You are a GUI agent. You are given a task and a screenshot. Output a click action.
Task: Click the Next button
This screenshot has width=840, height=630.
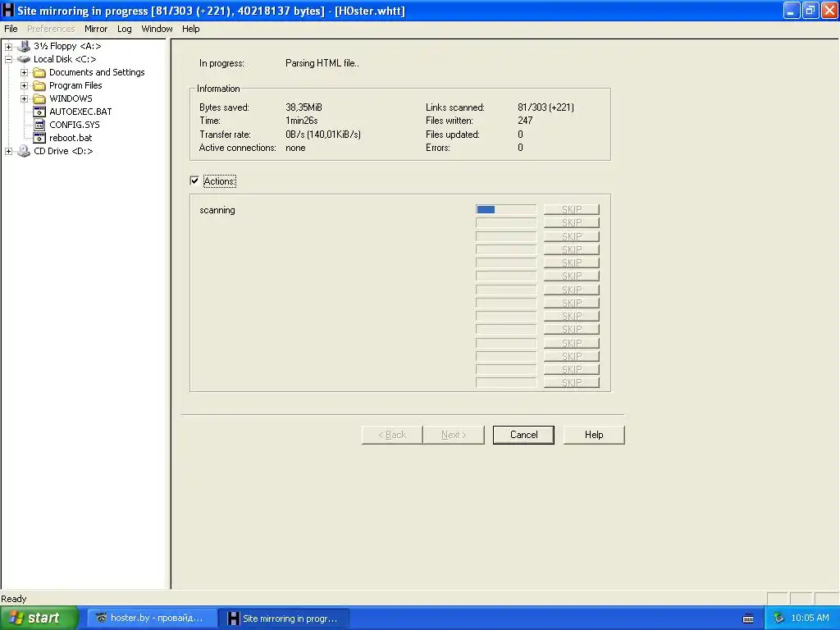click(x=454, y=435)
